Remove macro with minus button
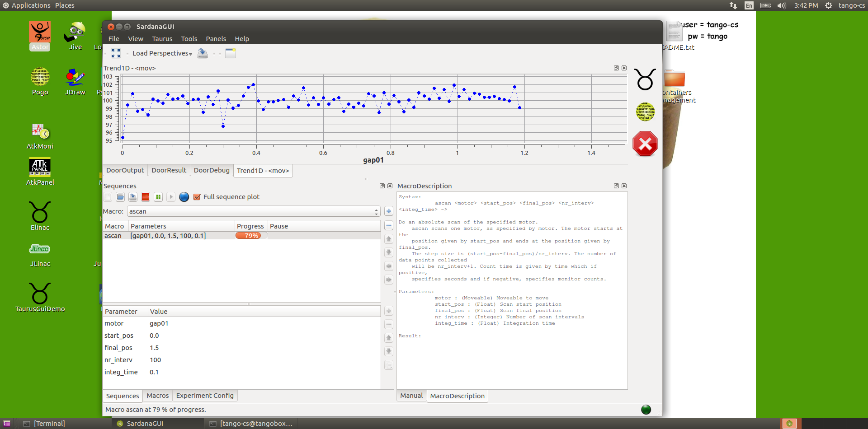 (x=389, y=225)
